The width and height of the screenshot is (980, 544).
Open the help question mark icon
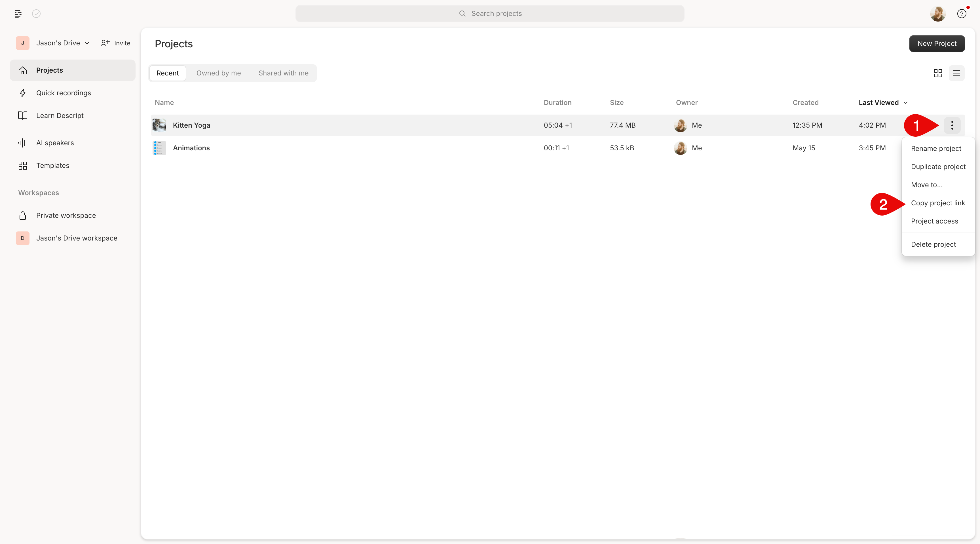962,14
